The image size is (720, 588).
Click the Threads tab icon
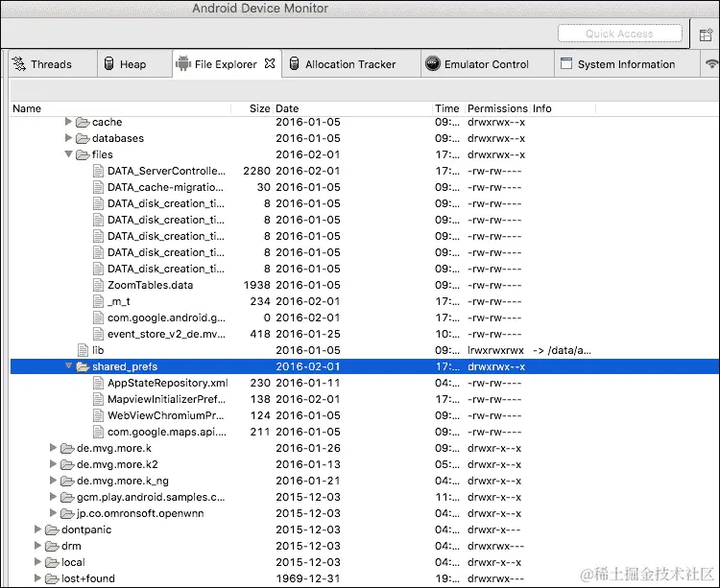tap(19, 63)
